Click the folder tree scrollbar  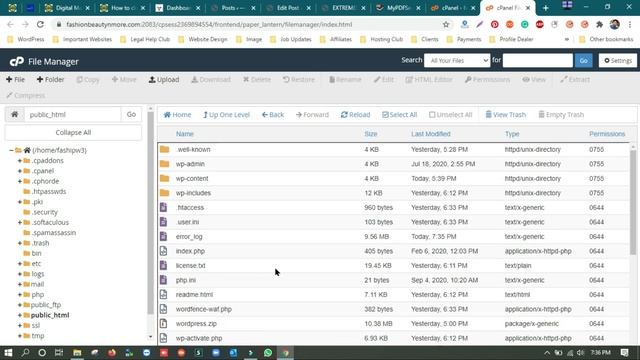(150, 212)
